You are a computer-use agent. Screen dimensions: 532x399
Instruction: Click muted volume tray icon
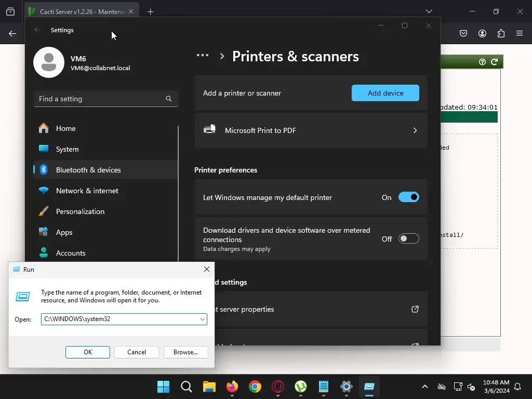pos(471,387)
